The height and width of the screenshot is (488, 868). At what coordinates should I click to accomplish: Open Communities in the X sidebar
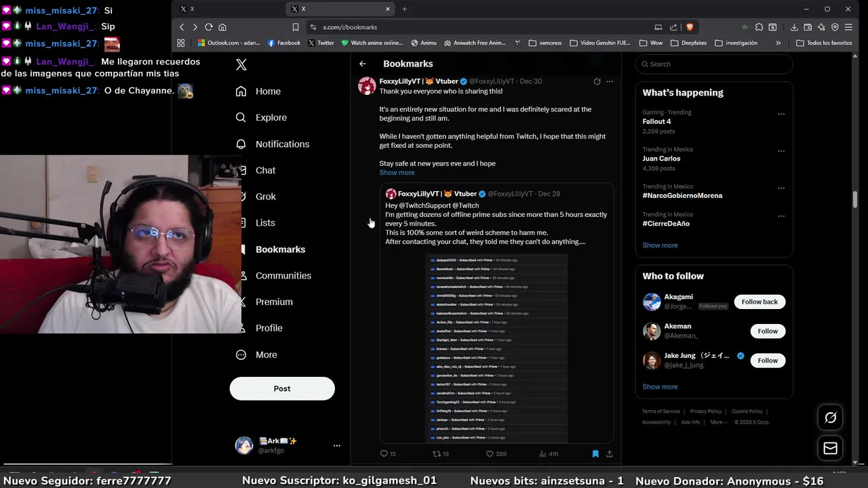277,275
